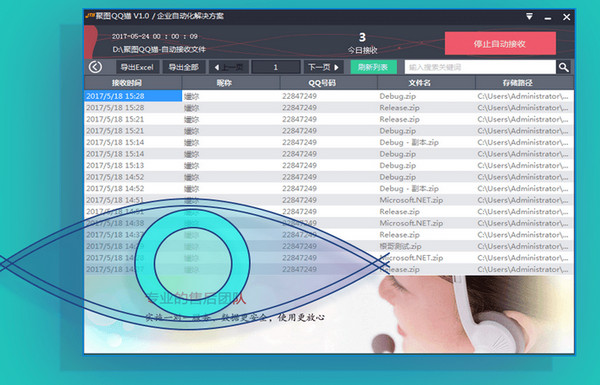Export the list with 导出Excel
Image resolution: width=600 pixels, height=385 pixels.
(137, 67)
